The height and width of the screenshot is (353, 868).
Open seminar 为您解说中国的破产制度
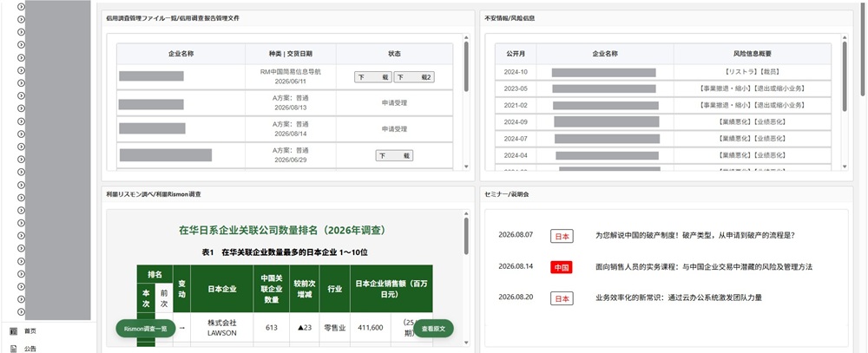pos(695,235)
